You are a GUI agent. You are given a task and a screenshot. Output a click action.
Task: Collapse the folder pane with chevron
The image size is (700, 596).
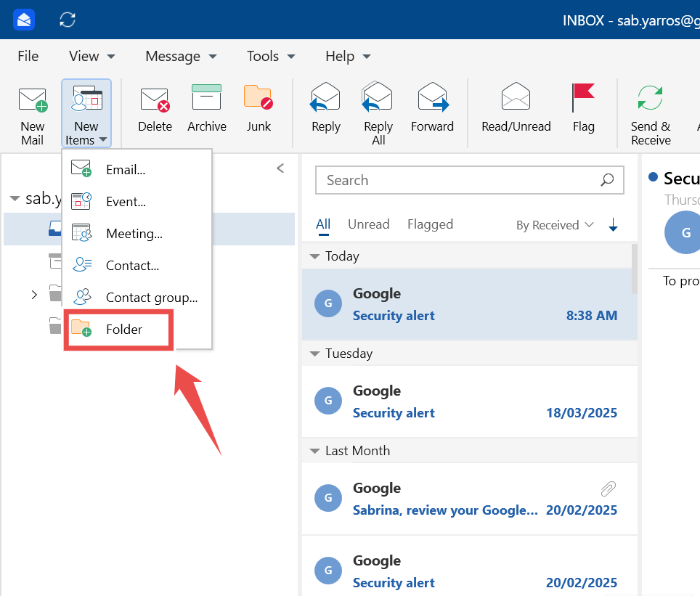(280, 168)
